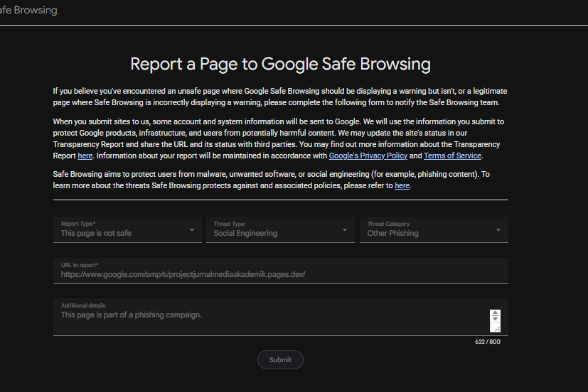
Task: Open the threats and policies 'here' link
Action: click(402, 186)
